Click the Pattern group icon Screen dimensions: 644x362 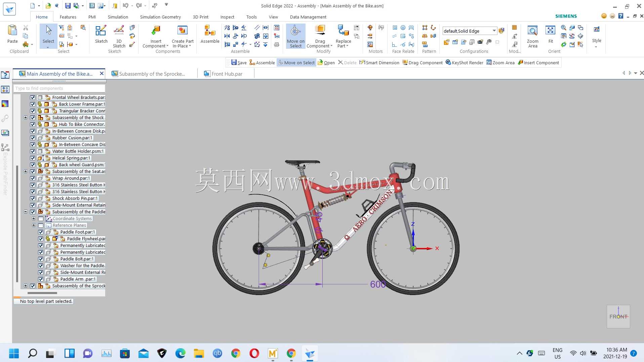pyautogui.click(x=425, y=28)
